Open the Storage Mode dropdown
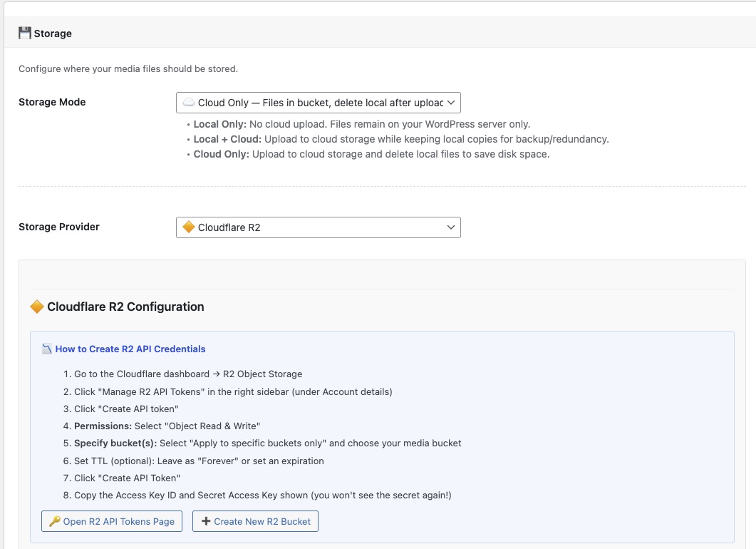Screen dimensions: 756x549 pyautogui.click(x=318, y=102)
